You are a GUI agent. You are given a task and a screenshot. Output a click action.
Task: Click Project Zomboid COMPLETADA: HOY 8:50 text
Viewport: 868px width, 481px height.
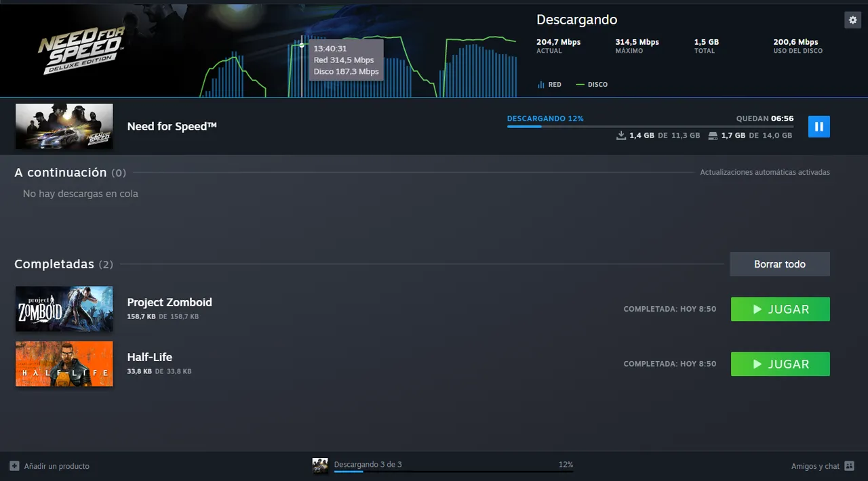click(670, 309)
